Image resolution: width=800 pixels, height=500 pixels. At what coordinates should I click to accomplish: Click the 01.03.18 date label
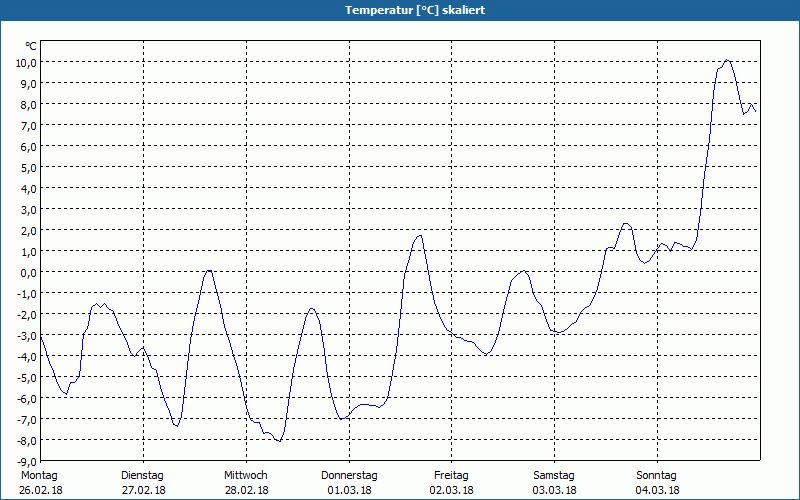(x=349, y=491)
